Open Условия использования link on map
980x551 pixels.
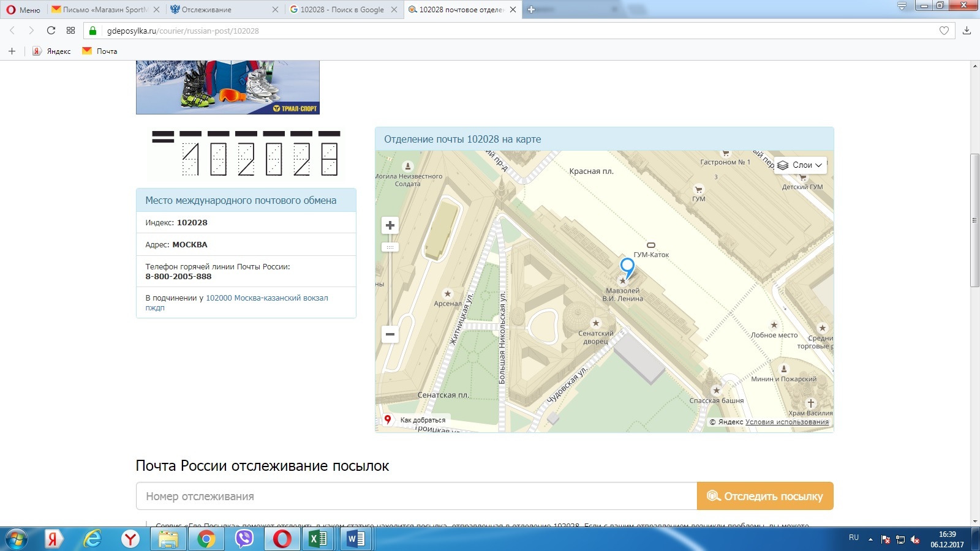787,422
